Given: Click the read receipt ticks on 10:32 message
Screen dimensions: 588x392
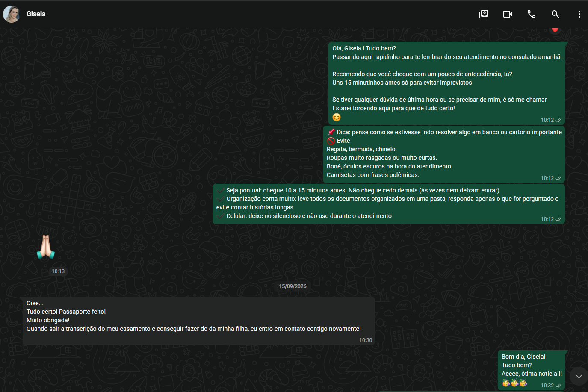Looking at the screenshot, I should [x=558, y=386].
